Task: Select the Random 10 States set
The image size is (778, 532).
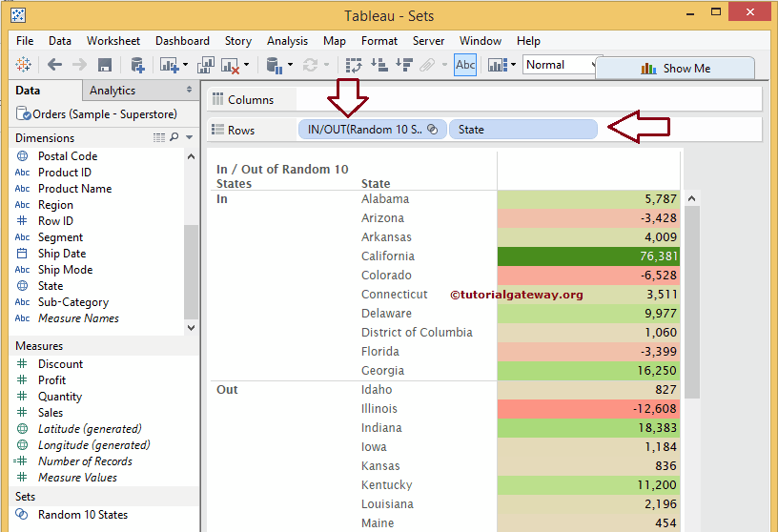Action: [82, 515]
